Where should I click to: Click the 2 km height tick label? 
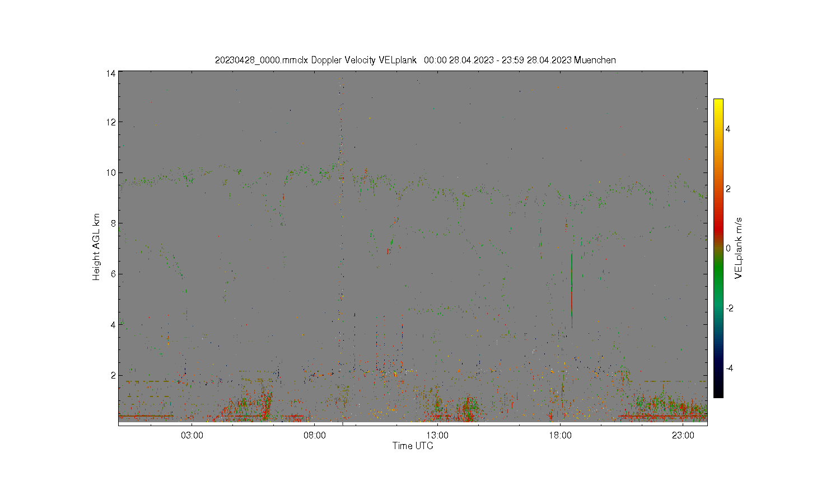(x=113, y=375)
